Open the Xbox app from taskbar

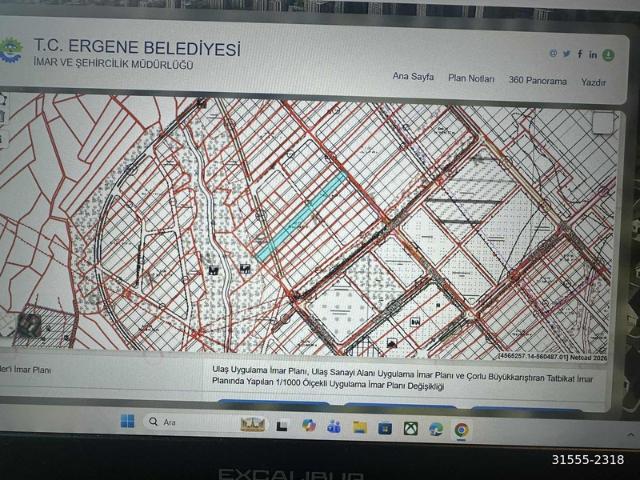pos(411,429)
